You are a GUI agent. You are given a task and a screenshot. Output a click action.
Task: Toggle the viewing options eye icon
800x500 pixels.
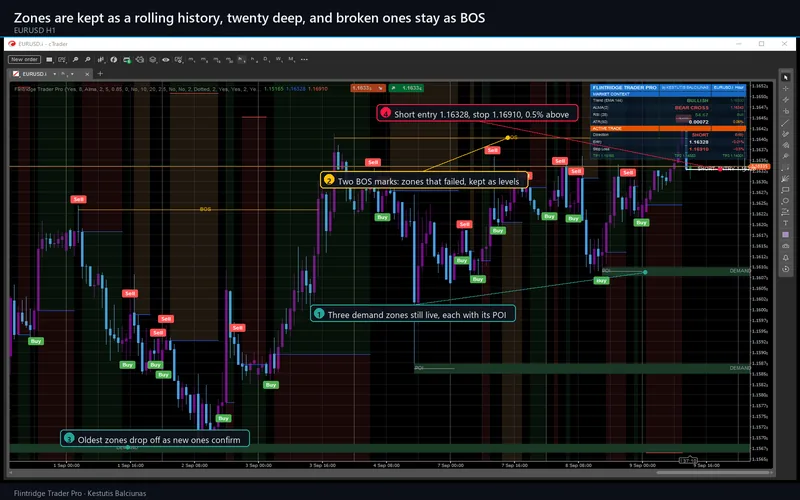click(x=166, y=60)
